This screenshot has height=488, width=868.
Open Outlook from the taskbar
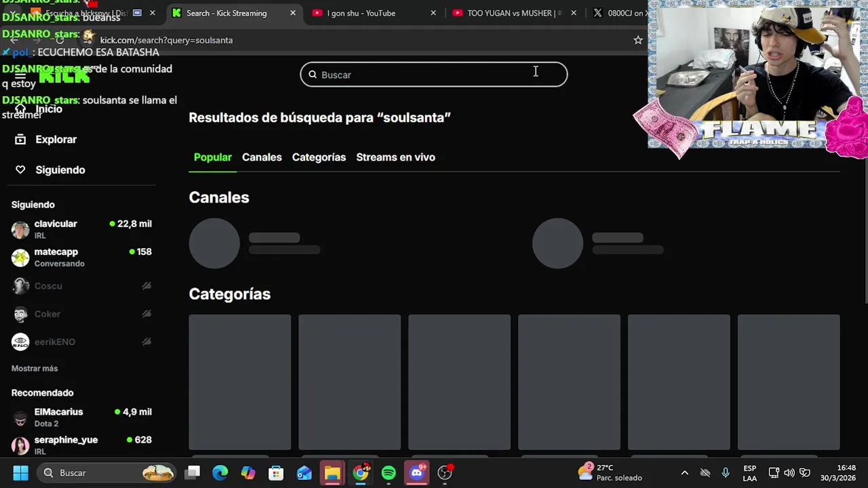(304, 472)
